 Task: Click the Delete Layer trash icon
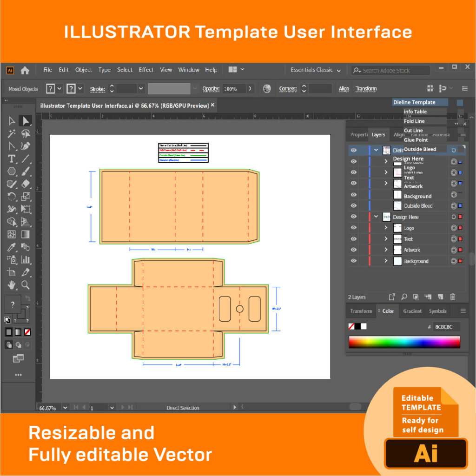click(452, 297)
